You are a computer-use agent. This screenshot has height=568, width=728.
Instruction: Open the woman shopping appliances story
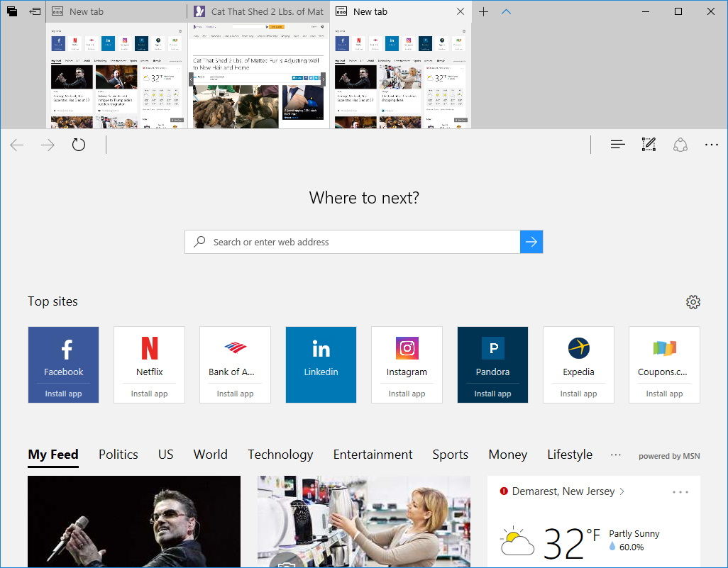tap(364, 521)
